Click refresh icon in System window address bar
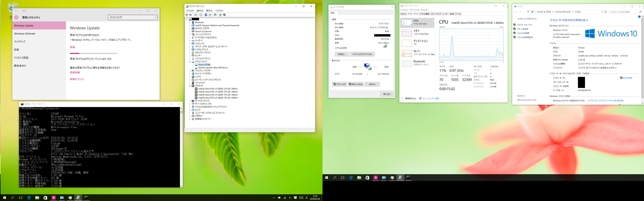The width and height of the screenshot is (644, 201). 606,12
